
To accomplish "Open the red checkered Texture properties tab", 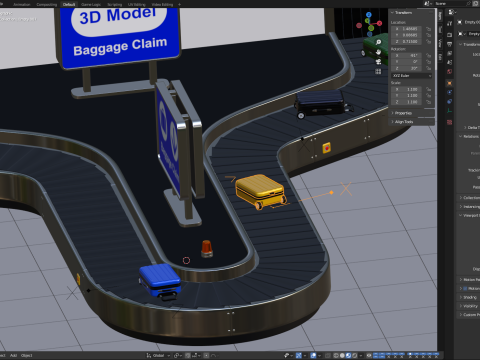I will [x=450, y=122].
